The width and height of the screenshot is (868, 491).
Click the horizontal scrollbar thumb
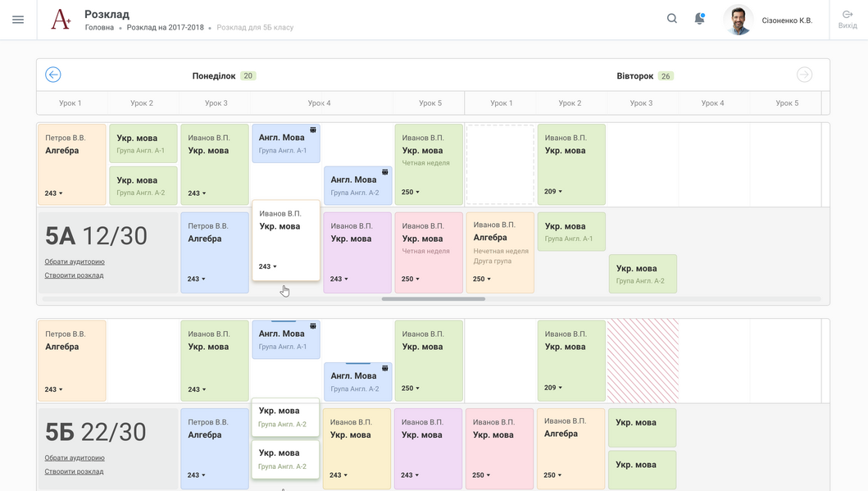click(x=434, y=299)
